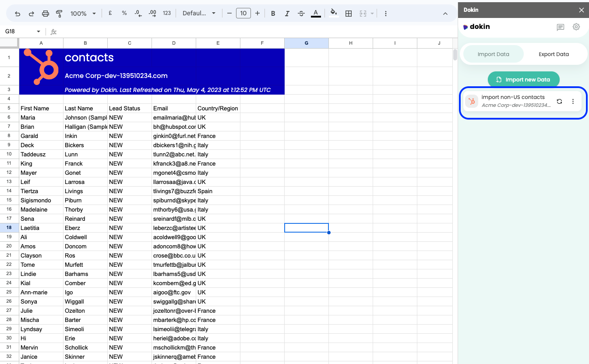Activate the paint format tool
589x364 pixels.
coord(60,14)
